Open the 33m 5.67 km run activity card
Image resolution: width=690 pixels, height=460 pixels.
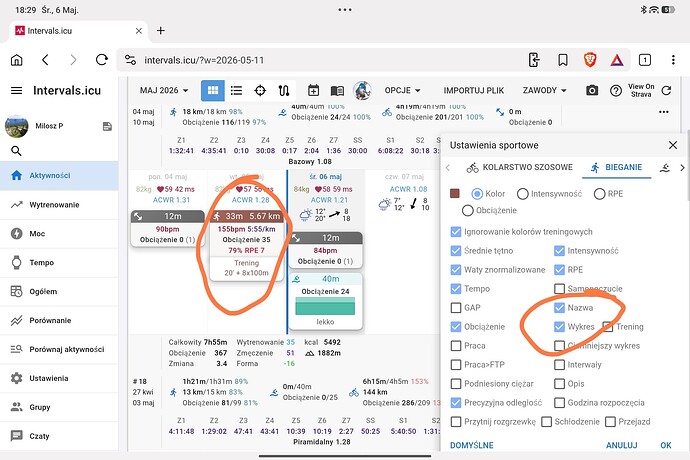click(246, 245)
